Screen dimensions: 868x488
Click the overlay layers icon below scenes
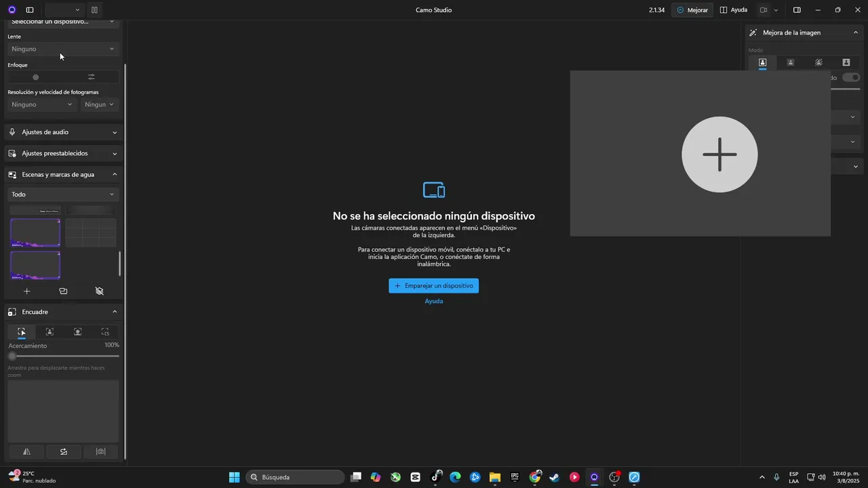coord(63,291)
